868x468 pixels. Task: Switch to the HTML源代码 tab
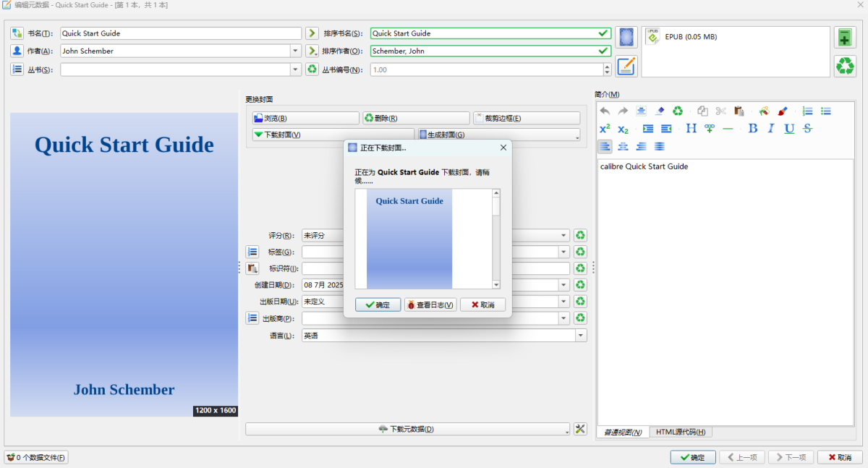click(x=680, y=432)
